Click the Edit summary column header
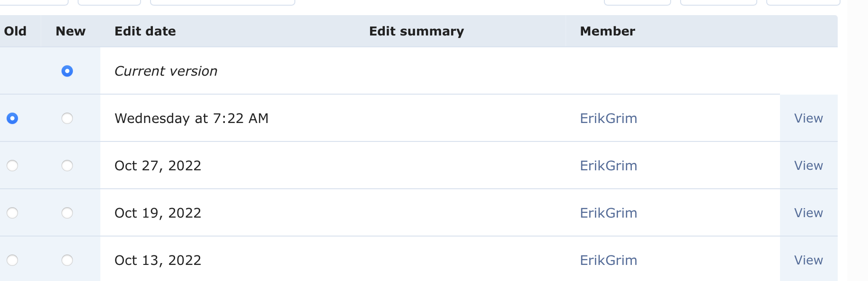This screenshot has width=868, height=281. coord(416,31)
